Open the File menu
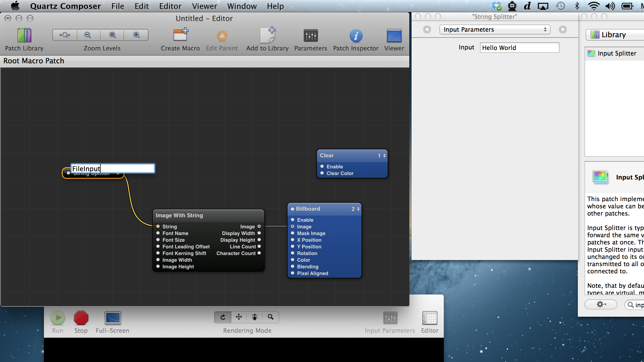Image resolution: width=644 pixels, height=362 pixels. 118,6
